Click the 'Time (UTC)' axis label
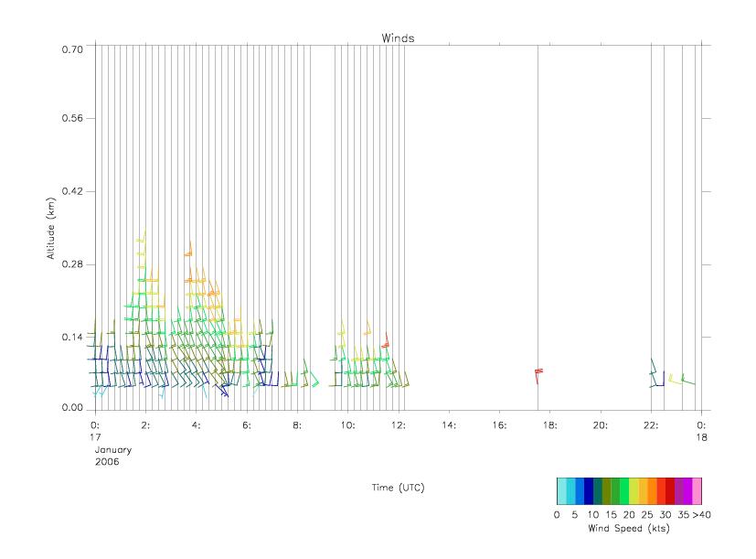The width and height of the screenshot is (756, 559). tap(398, 487)
